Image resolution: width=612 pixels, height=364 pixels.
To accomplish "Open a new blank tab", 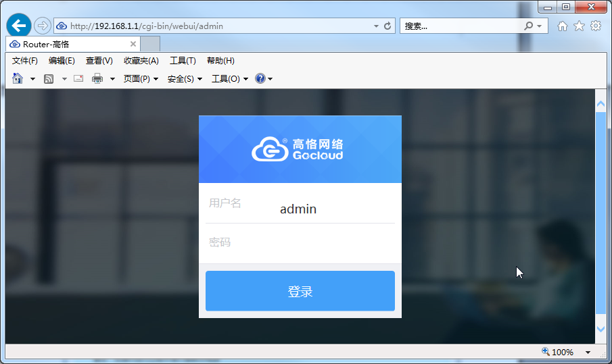I will (x=150, y=44).
